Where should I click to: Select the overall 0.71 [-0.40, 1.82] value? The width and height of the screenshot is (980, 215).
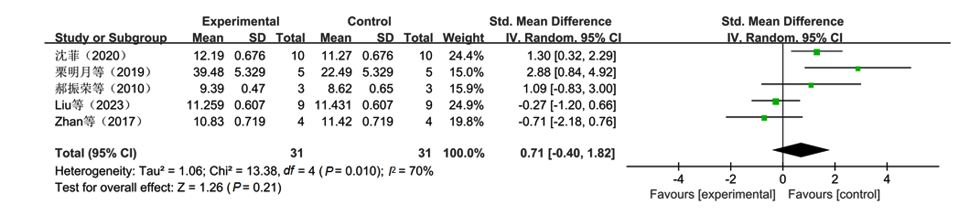tap(567, 153)
